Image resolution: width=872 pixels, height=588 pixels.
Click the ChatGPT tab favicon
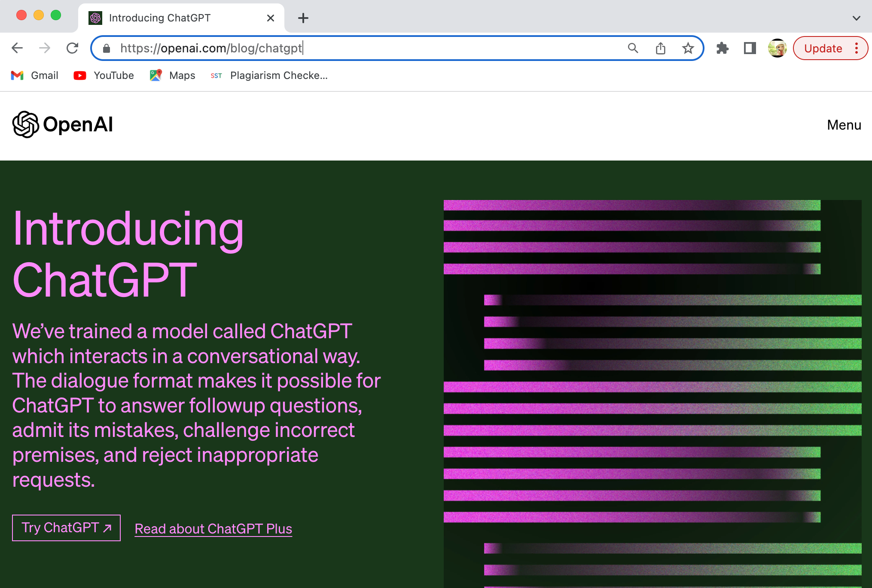pyautogui.click(x=95, y=18)
